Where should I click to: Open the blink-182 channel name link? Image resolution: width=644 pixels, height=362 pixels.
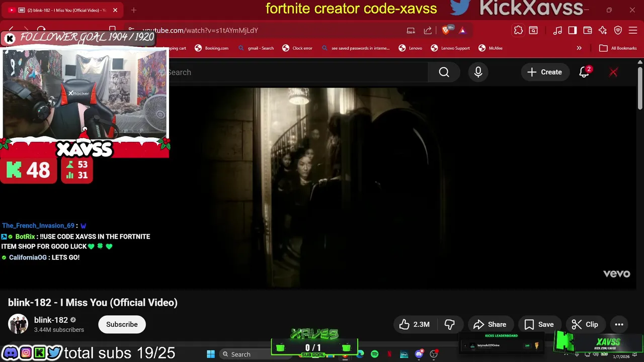click(x=51, y=320)
